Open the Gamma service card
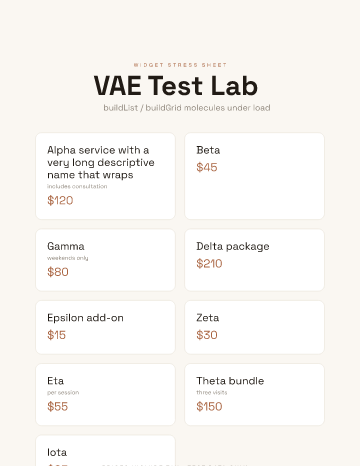 click(x=105, y=260)
